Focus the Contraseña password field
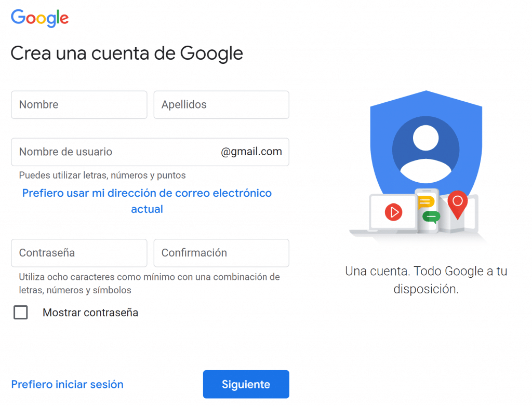This screenshot has height=406, width=532. pyautogui.click(x=79, y=253)
